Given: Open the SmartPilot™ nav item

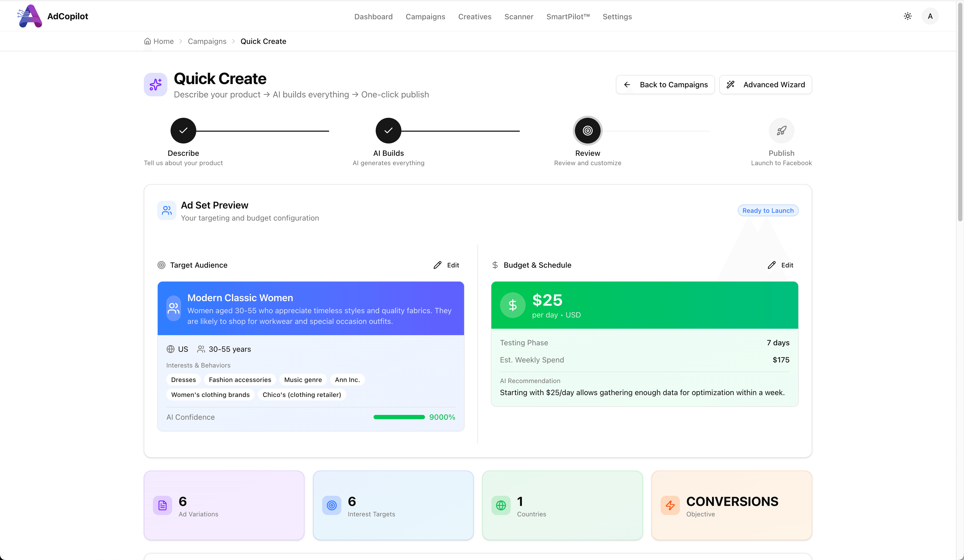Looking at the screenshot, I should [568, 16].
